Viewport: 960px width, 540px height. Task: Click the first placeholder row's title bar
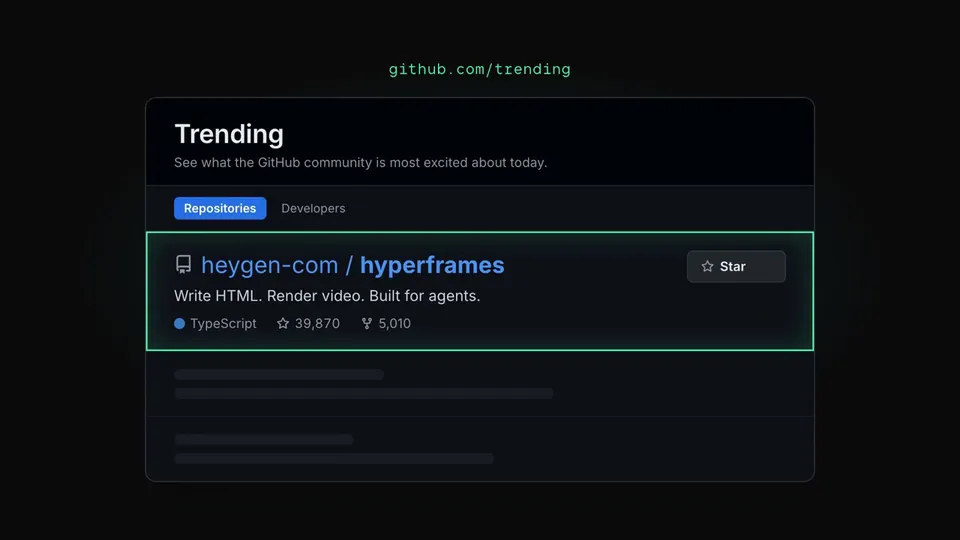(x=279, y=375)
